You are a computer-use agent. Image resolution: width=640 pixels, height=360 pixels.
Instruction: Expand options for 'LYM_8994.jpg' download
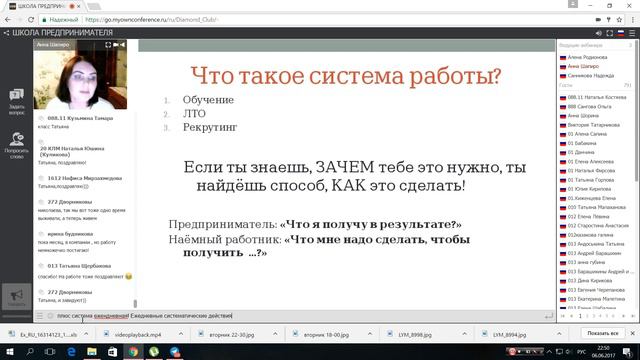click(559, 334)
